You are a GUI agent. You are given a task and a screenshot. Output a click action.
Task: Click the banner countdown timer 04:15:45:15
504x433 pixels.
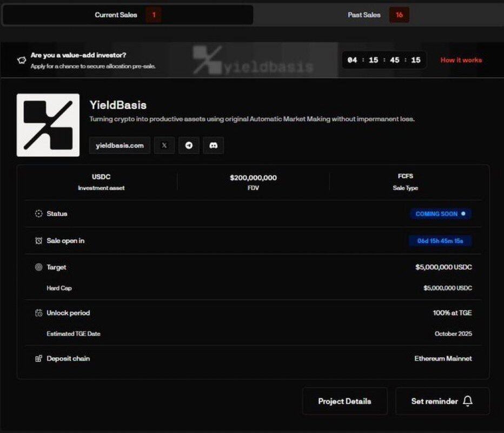[384, 60]
